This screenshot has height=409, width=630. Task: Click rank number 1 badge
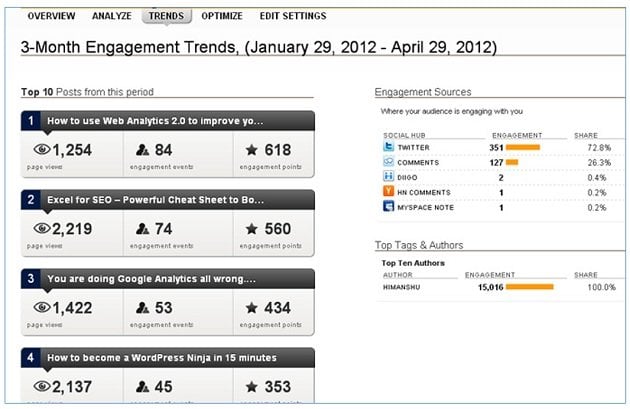coord(31,121)
